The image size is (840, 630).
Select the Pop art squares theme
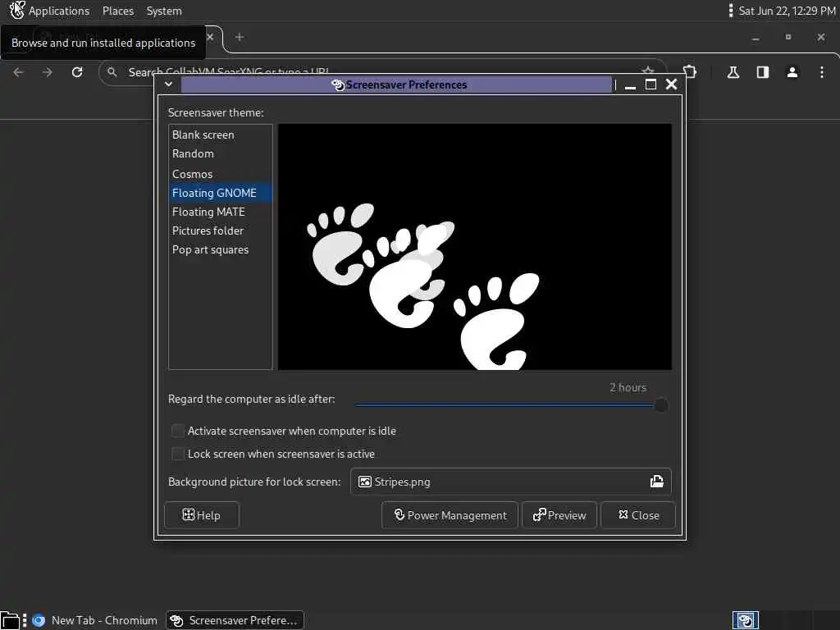coord(220,249)
